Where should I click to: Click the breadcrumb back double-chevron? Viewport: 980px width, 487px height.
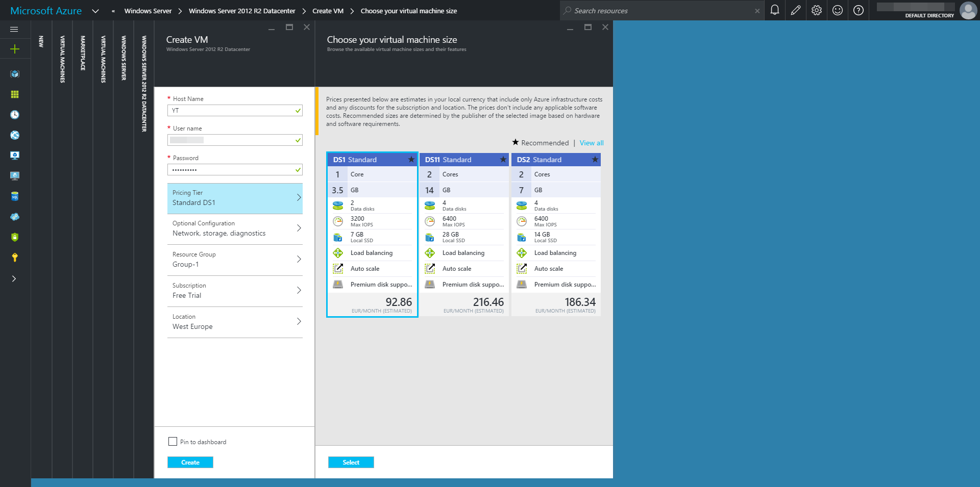point(113,11)
